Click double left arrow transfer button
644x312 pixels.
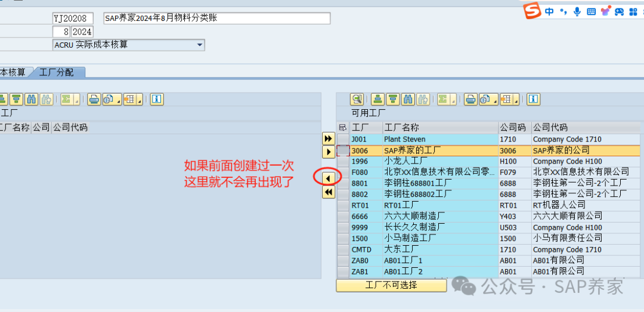click(x=329, y=192)
